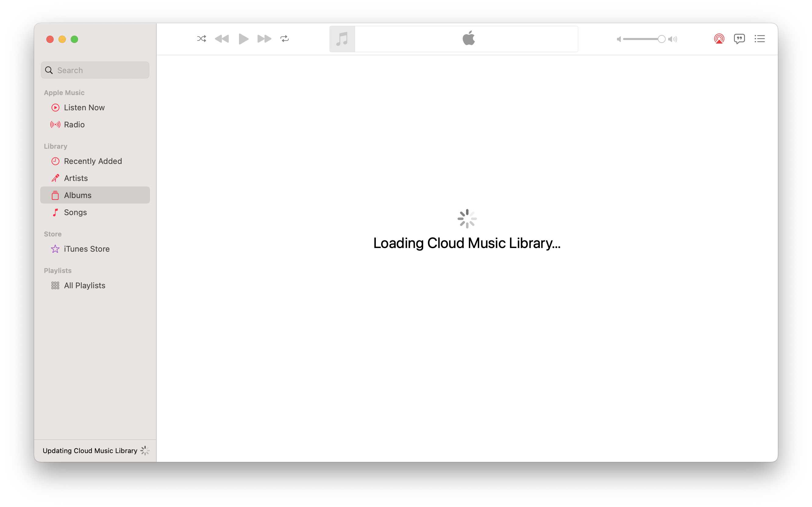Click the Playlists section header
The width and height of the screenshot is (812, 507).
(x=58, y=271)
